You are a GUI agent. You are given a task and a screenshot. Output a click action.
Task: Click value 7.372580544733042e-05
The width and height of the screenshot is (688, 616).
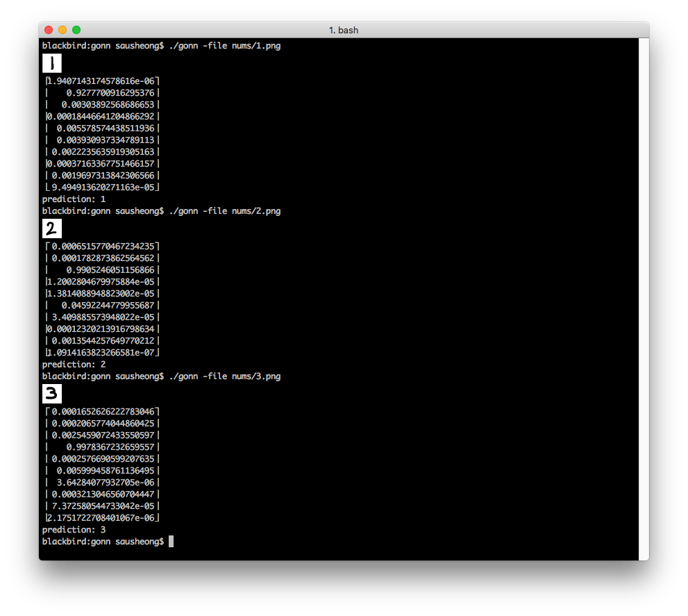103,506
